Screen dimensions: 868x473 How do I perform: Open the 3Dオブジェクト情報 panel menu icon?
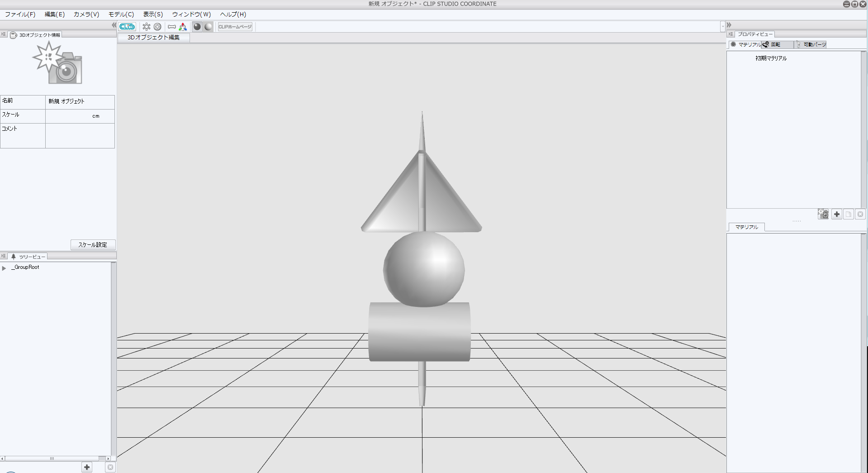pyautogui.click(x=4, y=34)
